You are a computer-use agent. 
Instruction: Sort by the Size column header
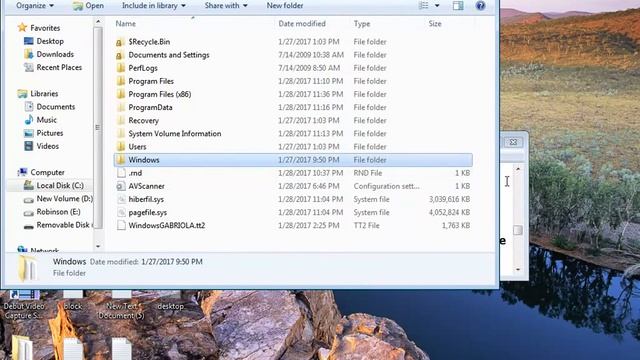coord(435,24)
